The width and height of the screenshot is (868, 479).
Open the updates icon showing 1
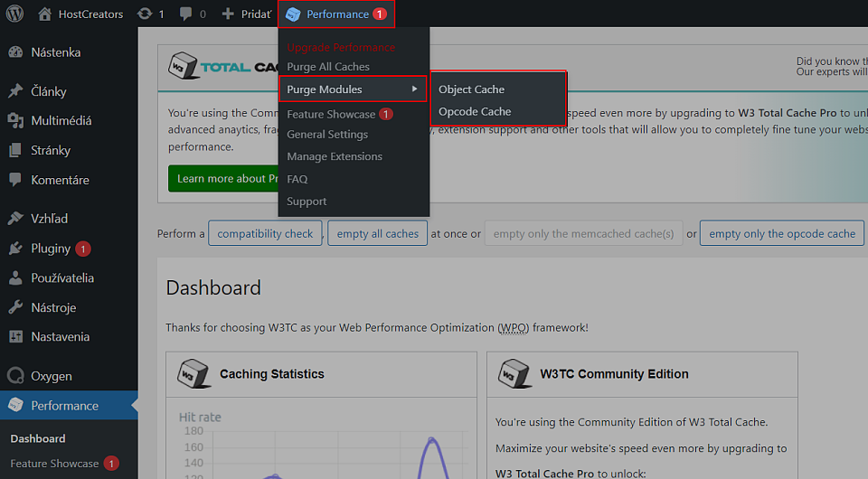tap(145, 14)
